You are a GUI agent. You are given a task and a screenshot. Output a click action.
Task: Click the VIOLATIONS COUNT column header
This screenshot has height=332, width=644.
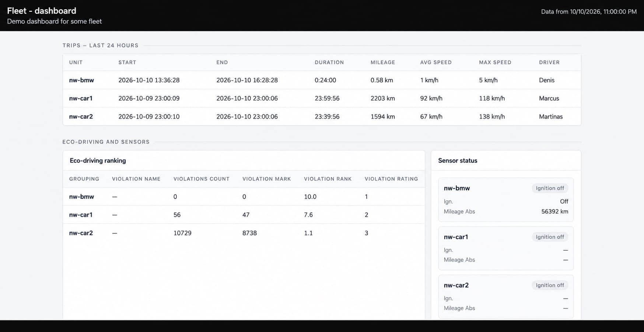click(202, 179)
